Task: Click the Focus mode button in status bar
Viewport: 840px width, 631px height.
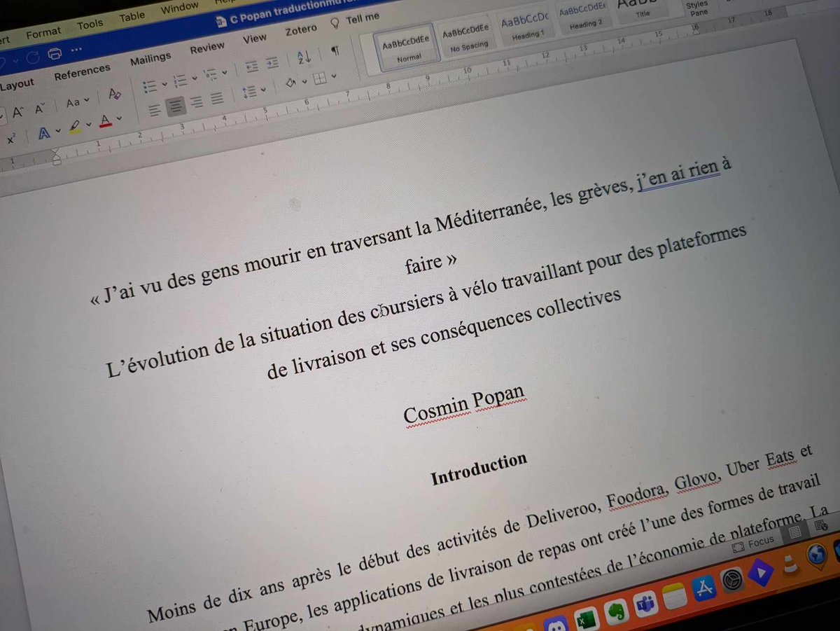Action: pyautogui.click(x=753, y=542)
